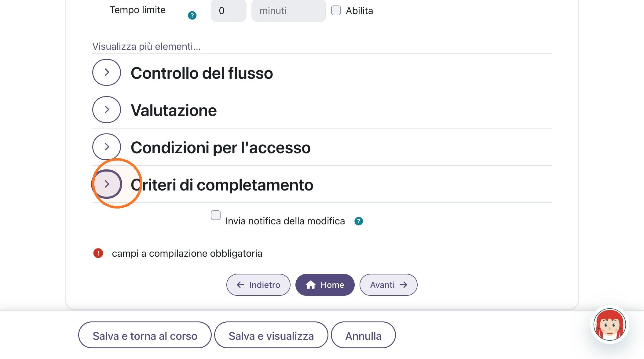Open help icon for Invia notifica della modifica
This screenshot has height=359, width=644.
pyautogui.click(x=359, y=221)
